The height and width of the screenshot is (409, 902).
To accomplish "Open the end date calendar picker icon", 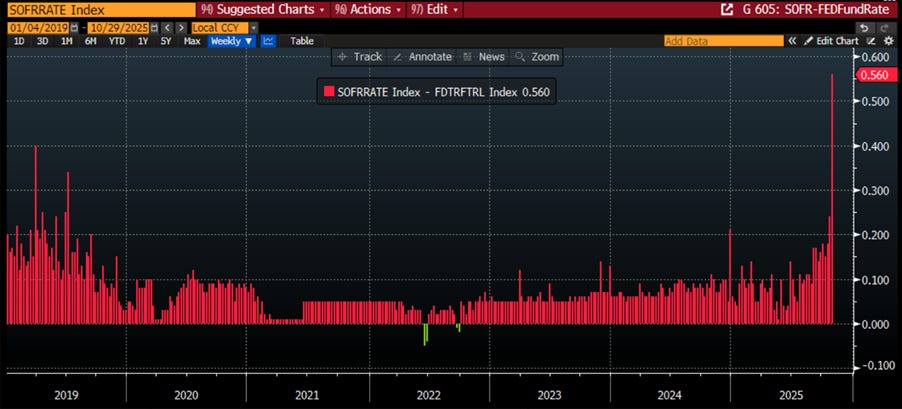I will [154, 28].
